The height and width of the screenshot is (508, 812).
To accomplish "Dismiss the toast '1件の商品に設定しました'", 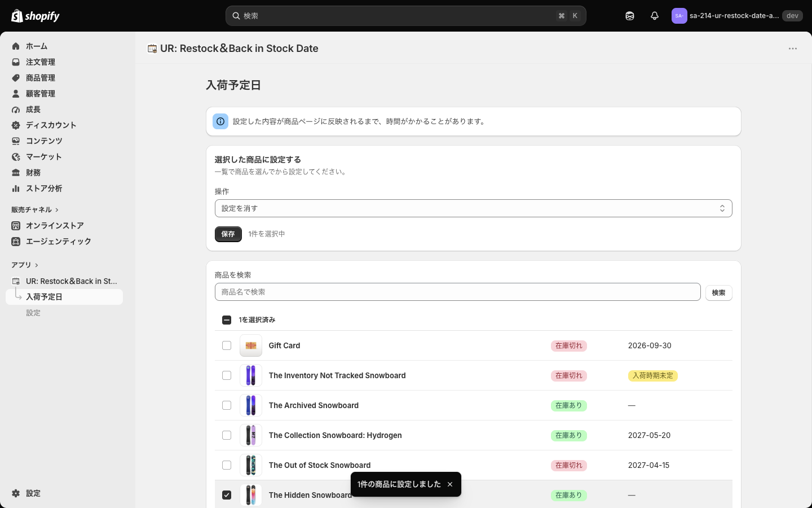I will pyautogui.click(x=450, y=484).
